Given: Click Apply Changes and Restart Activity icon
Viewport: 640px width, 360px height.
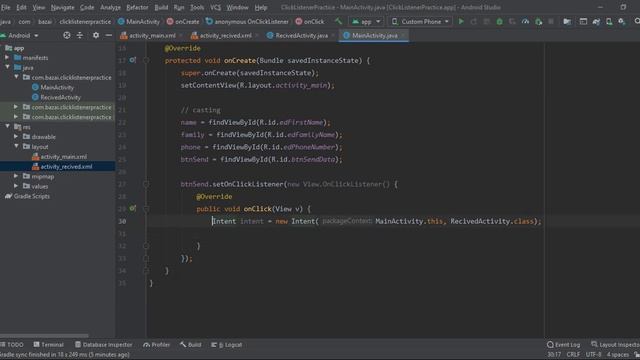Looking at the screenshot, I should [x=474, y=22].
